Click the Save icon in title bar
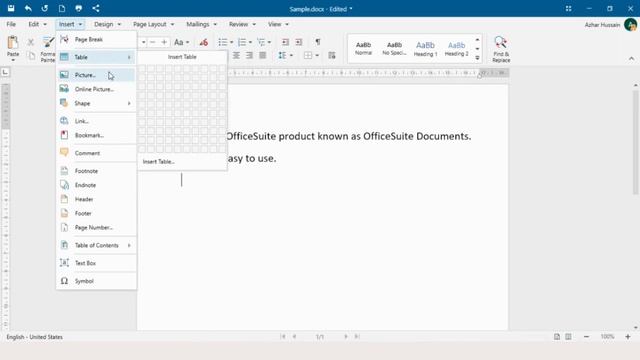 click(x=11, y=8)
